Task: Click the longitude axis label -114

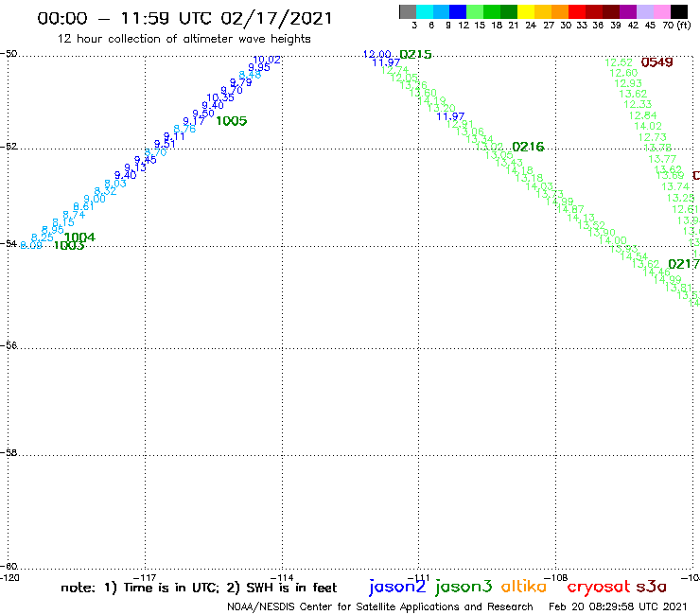Action: (x=282, y=578)
